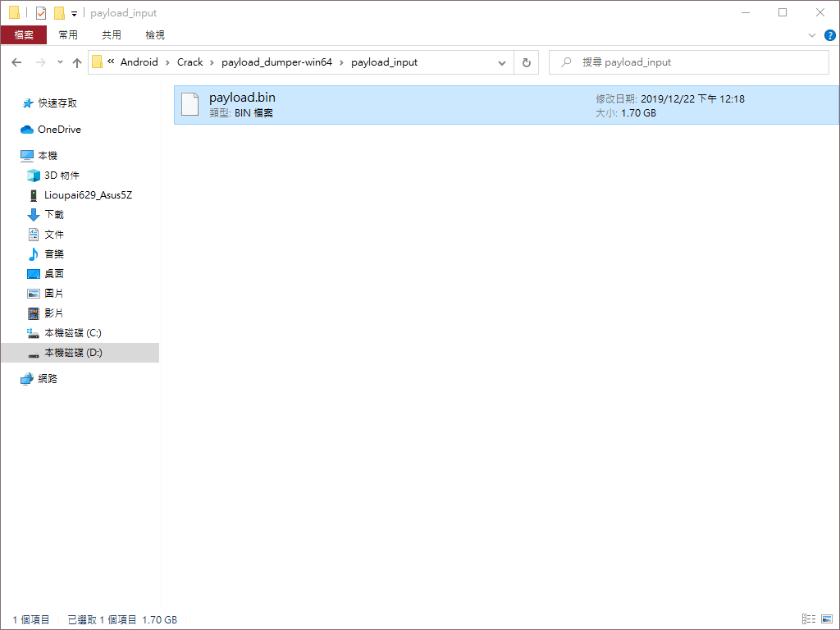Expand the ribbon with chevron
This screenshot has height=630, width=840.
[x=811, y=35]
